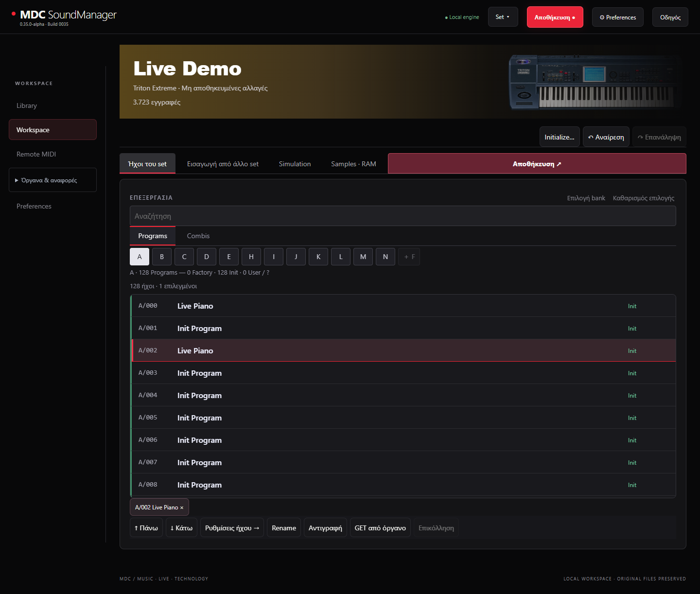700x594 pixels.
Task: Select bank K
Action: pyautogui.click(x=318, y=257)
